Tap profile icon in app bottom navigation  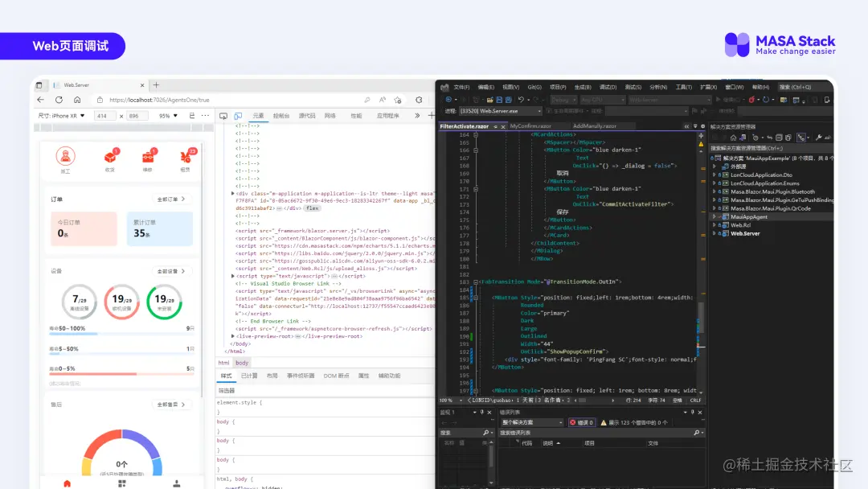pyautogui.click(x=177, y=483)
